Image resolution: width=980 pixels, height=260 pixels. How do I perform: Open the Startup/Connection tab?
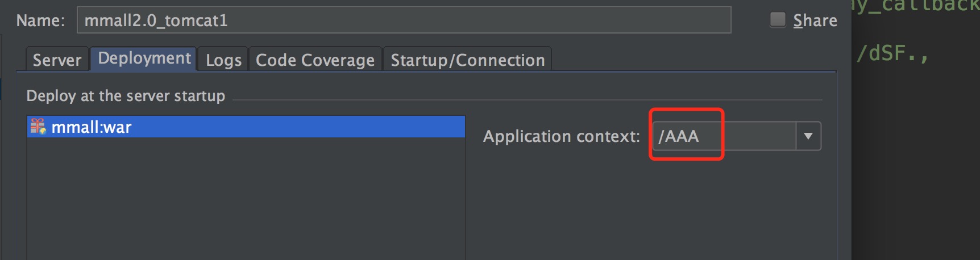pos(467,60)
